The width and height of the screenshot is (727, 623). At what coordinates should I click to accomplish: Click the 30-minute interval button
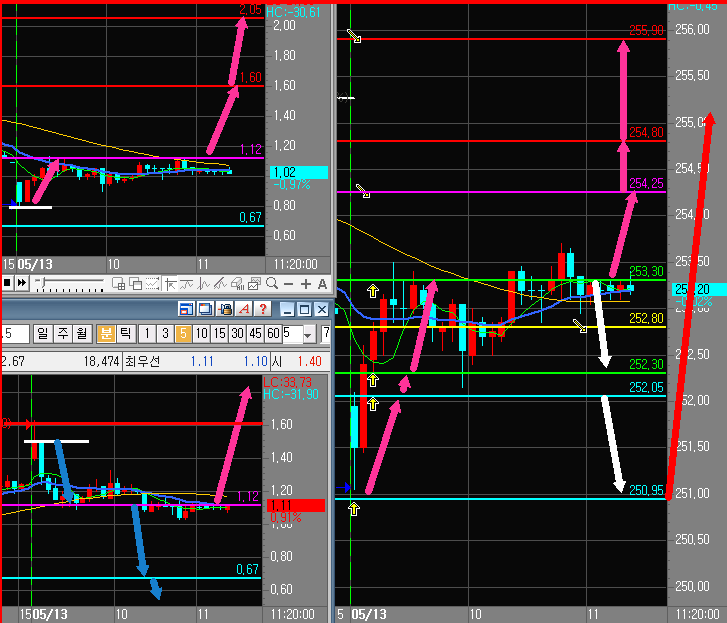click(x=237, y=333)
